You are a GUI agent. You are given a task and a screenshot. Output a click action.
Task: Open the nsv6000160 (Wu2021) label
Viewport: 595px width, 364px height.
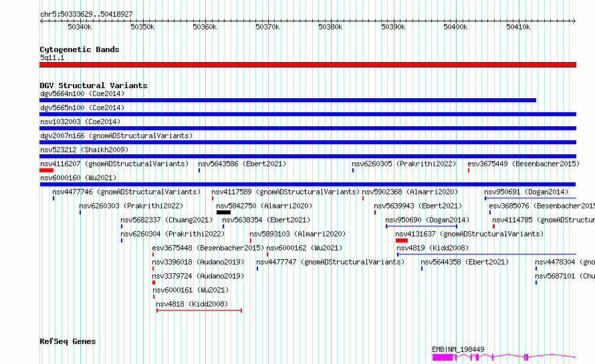[78, 178]
